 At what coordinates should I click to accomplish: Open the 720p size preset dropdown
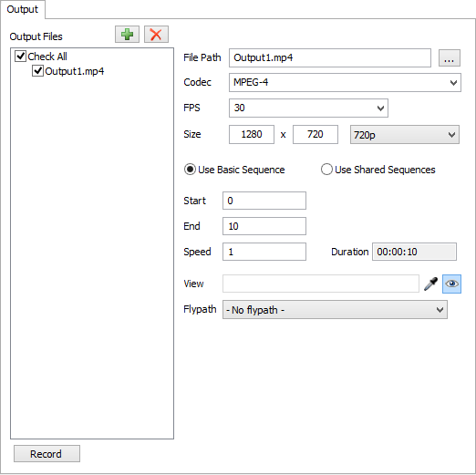click(405, 134)
